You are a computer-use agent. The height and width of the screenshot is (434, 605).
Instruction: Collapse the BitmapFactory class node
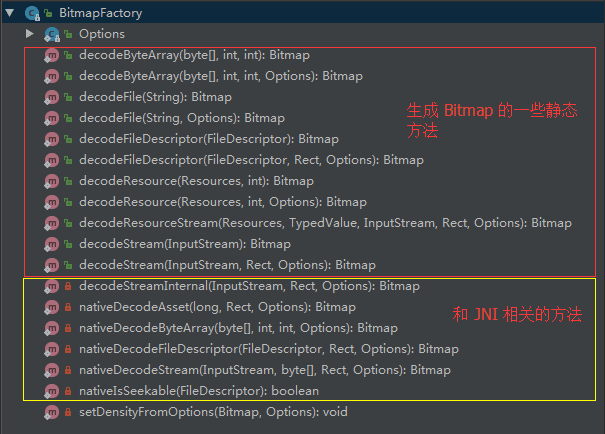(x=10, y=13)
